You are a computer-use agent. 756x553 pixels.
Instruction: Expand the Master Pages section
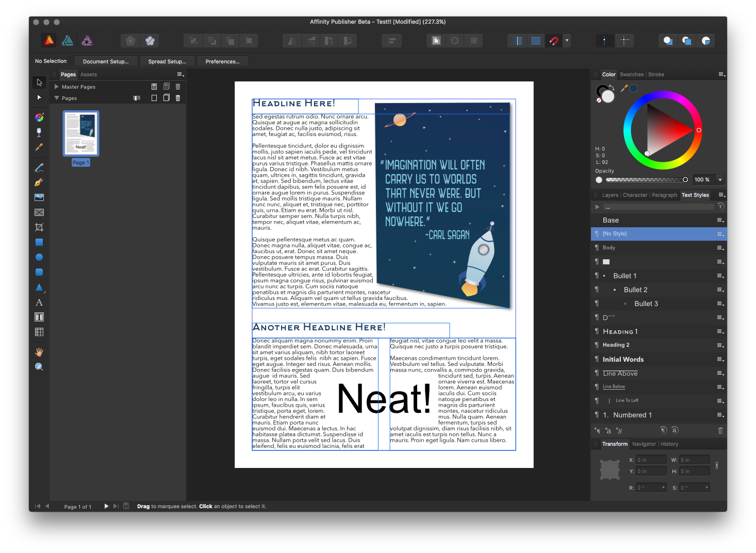(x=57, y=87)
